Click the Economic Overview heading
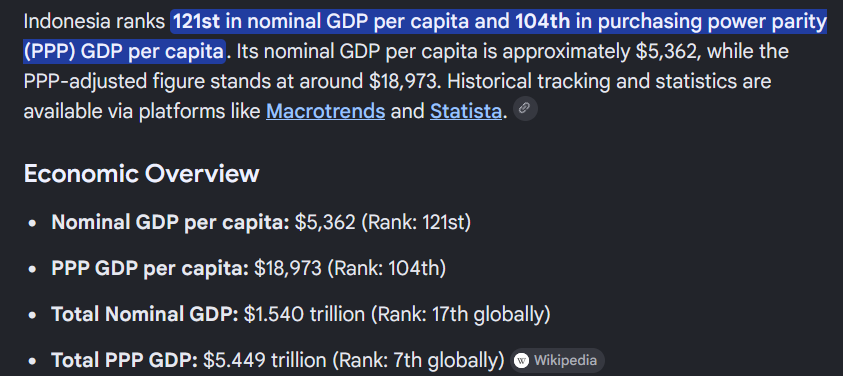 point(142,174)
